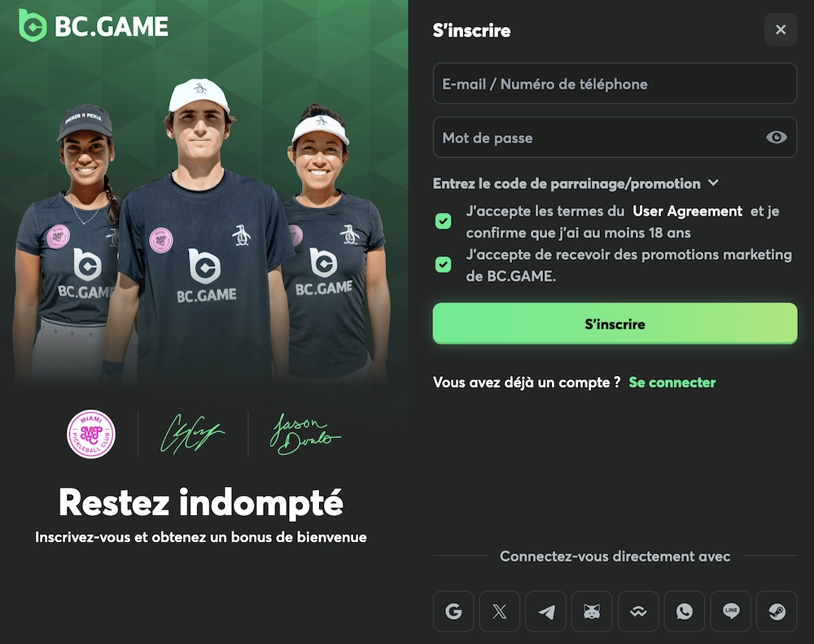Use the LINE chat login icon
The width and height of the screenshot is (814, 644).
[x=730, y=611]
